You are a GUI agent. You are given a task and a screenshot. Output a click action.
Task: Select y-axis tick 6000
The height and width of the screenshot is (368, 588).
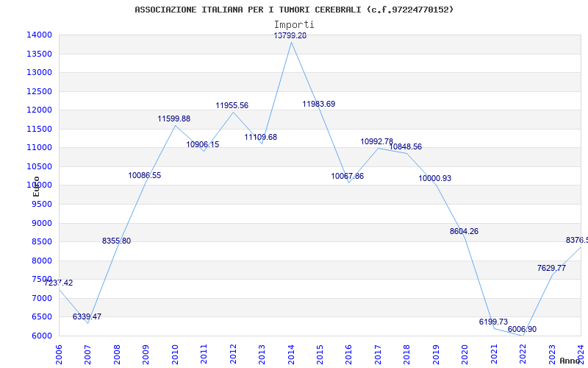[x=42, y=336]
